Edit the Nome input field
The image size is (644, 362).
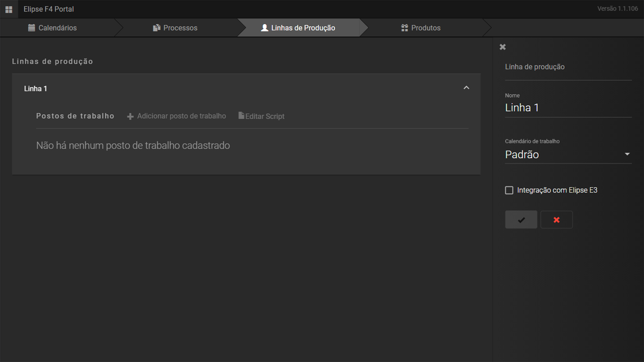tap(568, 108)
